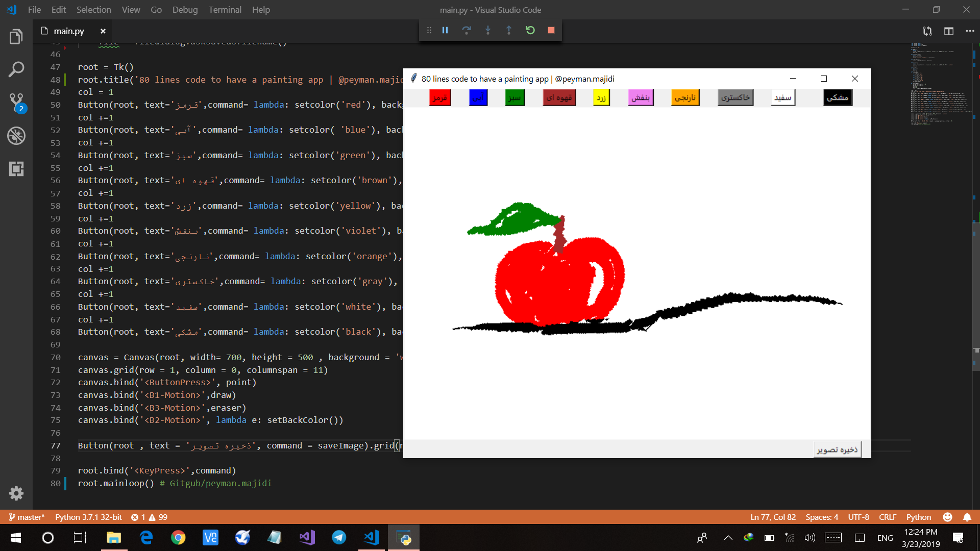Select the black مشکی color button
Image resolution: width=980 pixels, height=551 pixels.
click(x=838, y=97)
